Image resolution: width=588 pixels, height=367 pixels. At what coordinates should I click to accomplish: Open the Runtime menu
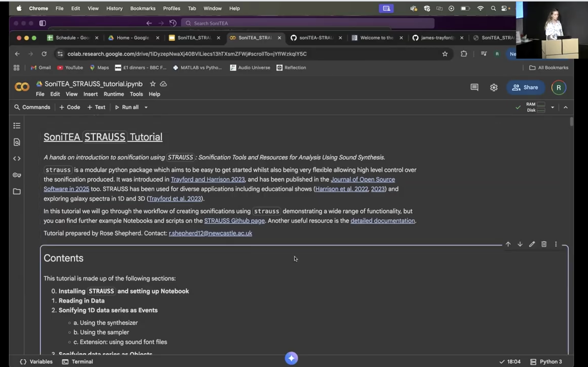[x=114, y=94]
